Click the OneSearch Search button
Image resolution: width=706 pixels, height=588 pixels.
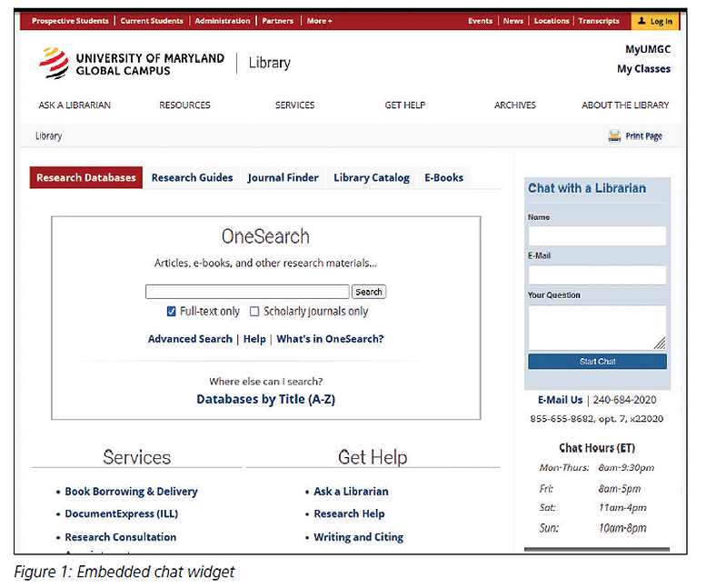point(369,292)
